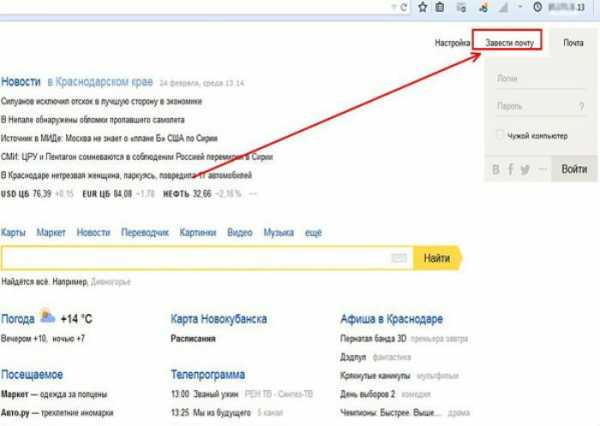Image resolution: width=600 pixels, height=426 pixels.
Task: Open the 'Карты' service link
Action: [13, 233]
